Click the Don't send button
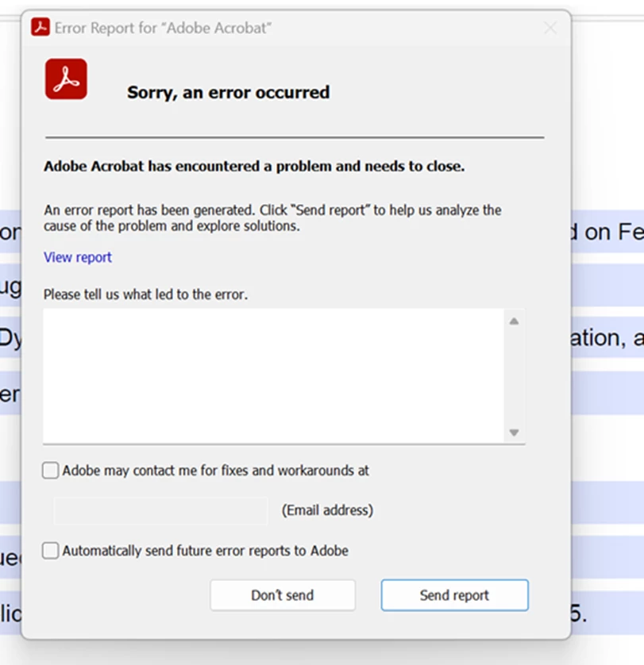This screenshot has height=665, width=644. tap(283, 595)
